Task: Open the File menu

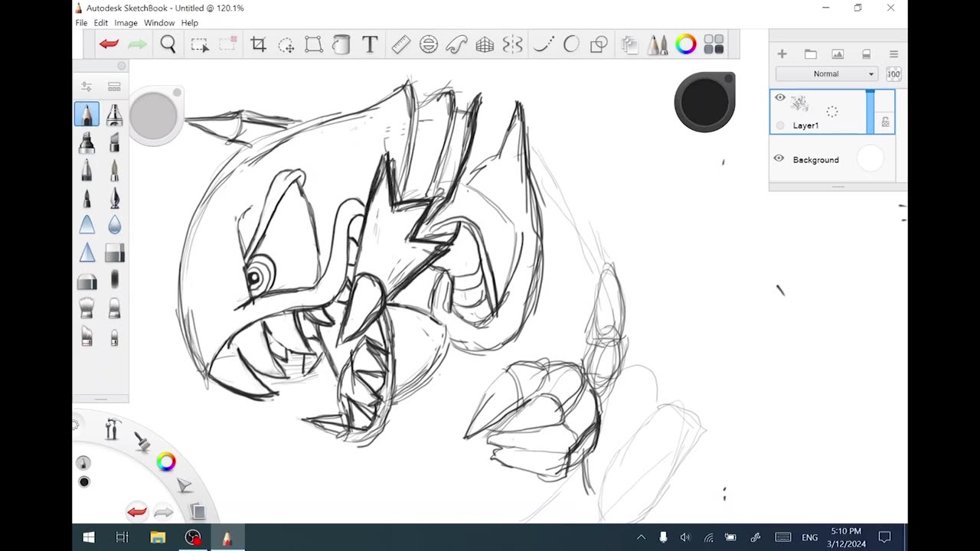Action: coord(81,23)
